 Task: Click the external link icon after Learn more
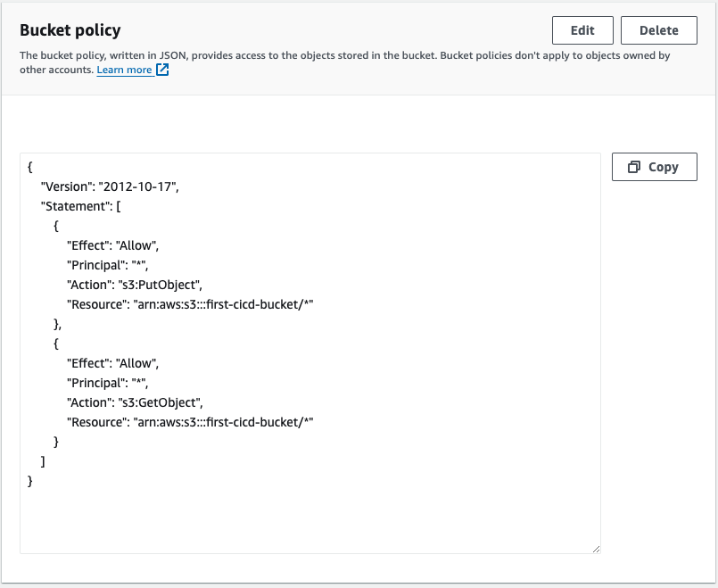coord(162,70)
